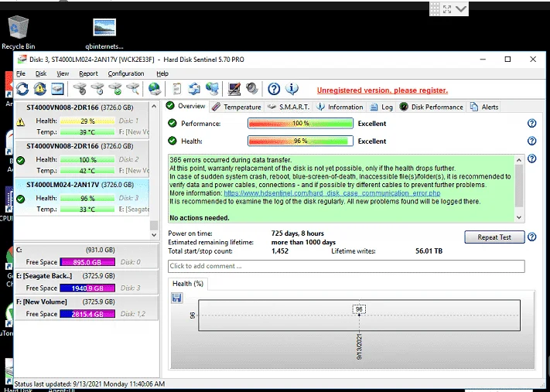The width and height of the screenshot is (550, 392).
Task: Click the blue-framed disk toolbar icon
Action: point(57,89)
